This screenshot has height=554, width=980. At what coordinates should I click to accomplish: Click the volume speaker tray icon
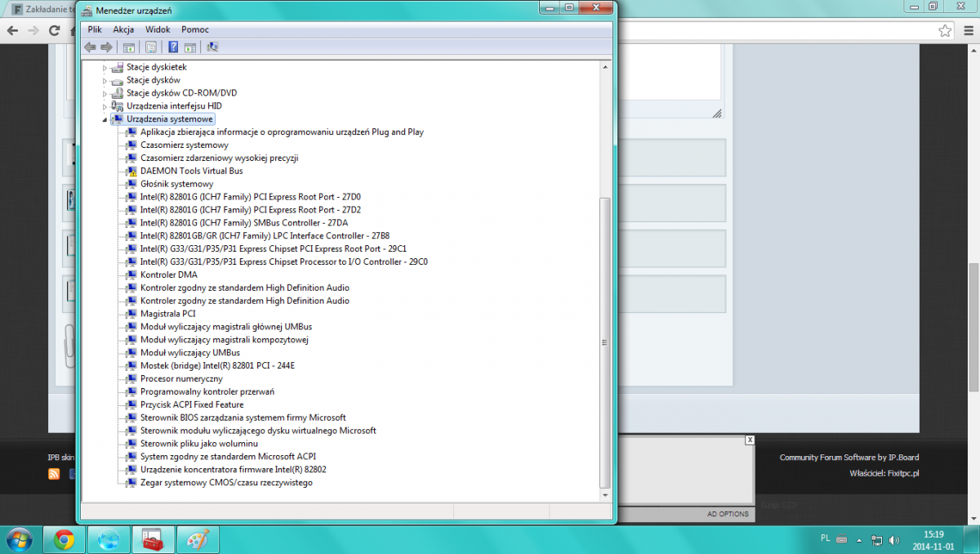point(894,539)
